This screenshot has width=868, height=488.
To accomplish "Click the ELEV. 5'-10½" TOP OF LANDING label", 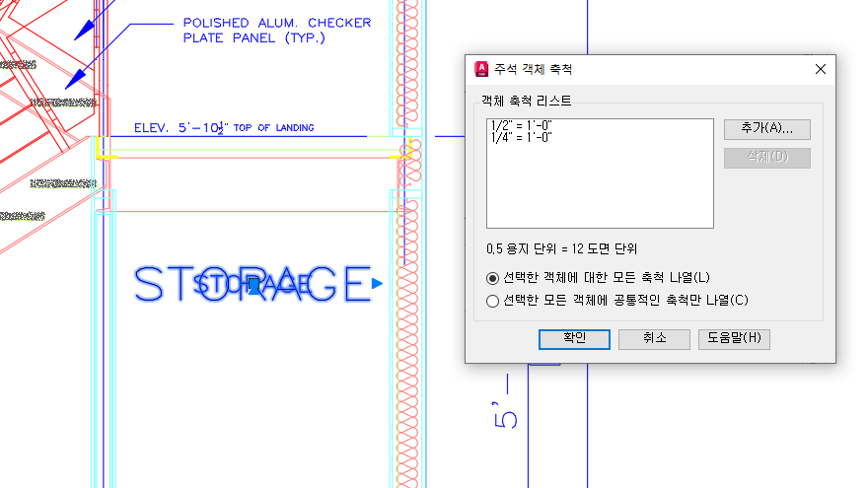I will (x=224, y=128).
